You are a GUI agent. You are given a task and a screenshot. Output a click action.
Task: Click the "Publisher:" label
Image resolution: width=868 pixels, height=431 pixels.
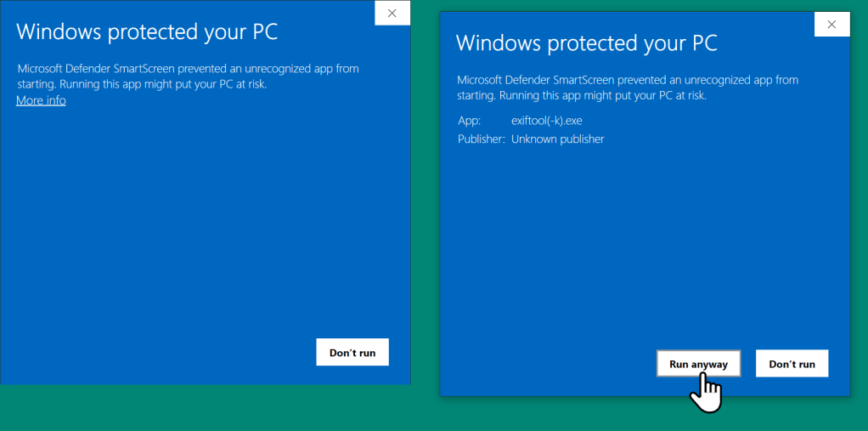coord(481,139)
